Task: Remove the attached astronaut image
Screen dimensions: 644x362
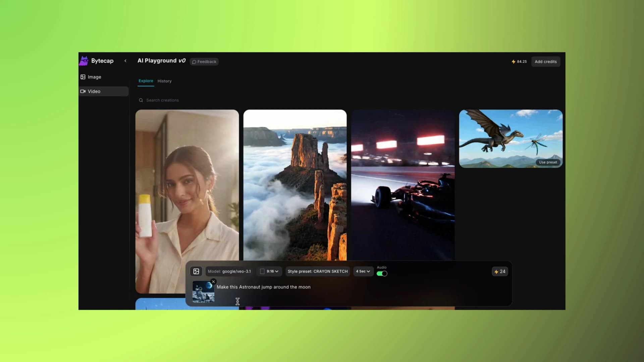Action: coord(213,282)
